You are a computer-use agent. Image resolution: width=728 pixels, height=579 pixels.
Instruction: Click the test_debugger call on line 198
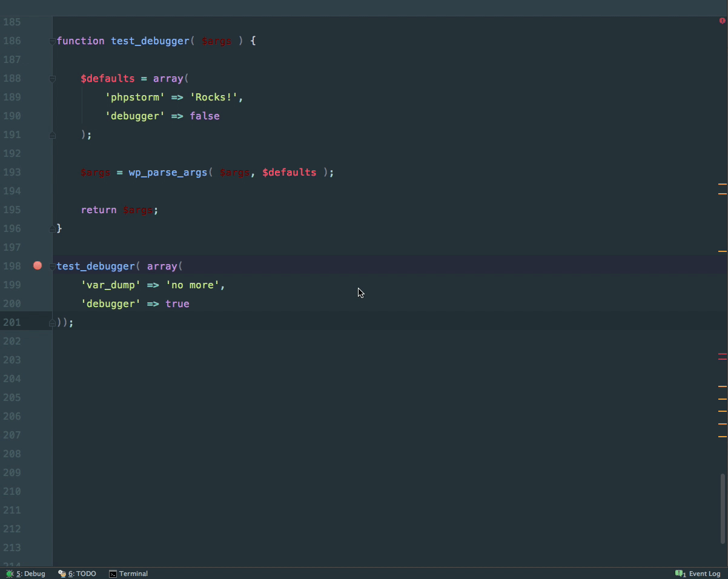click(96, 266)
